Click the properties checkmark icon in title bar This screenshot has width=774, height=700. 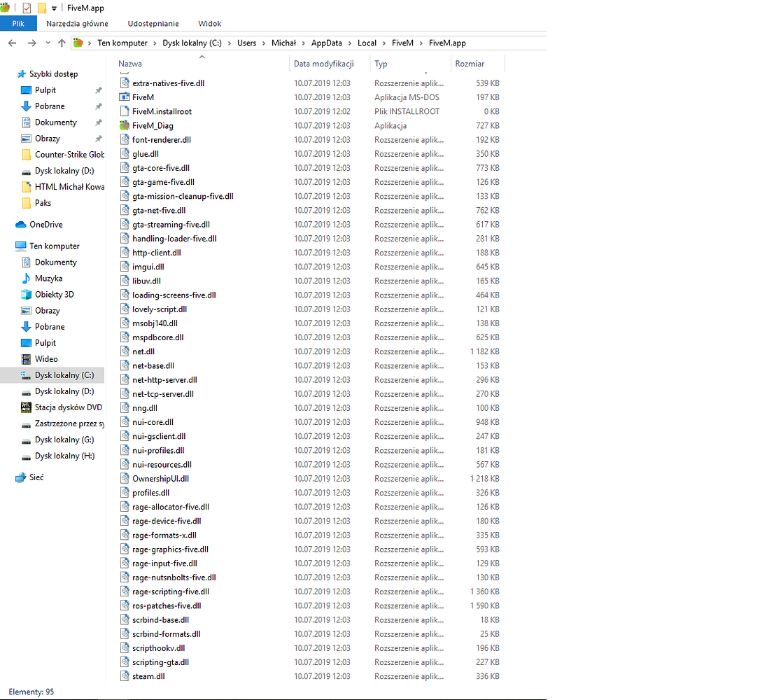(x=27, y=8)
